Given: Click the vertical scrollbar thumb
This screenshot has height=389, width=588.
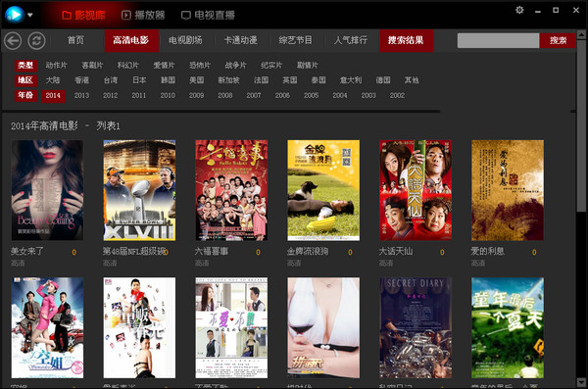Looking at the screenshot, I should pos(581,125).
